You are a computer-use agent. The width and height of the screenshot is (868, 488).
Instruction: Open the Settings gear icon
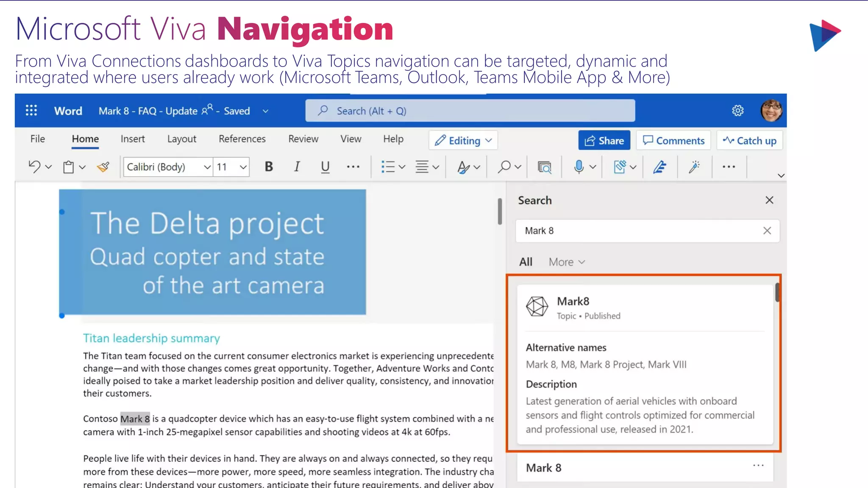(738, 111)
